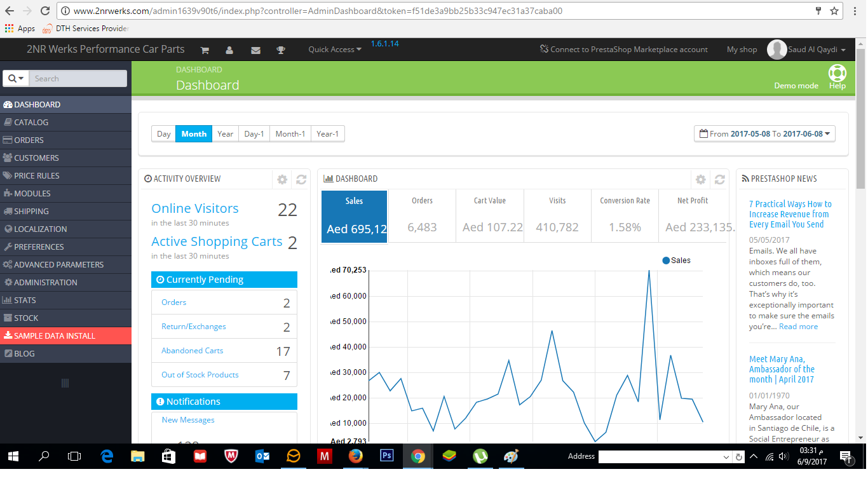Switch chart to the Cart Value metric

(490, 216)
